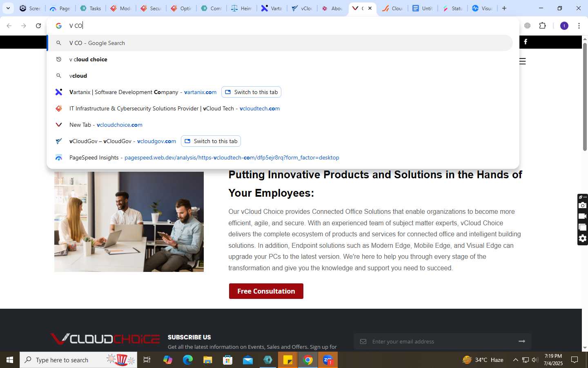Screen dimensions: 588x368
Task: Open the Mail app from taskbar
Action: (248, 360)
